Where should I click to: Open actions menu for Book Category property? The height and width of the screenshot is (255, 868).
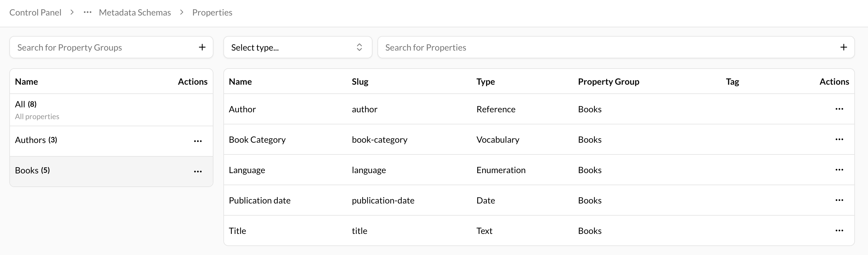pos(839,139)
